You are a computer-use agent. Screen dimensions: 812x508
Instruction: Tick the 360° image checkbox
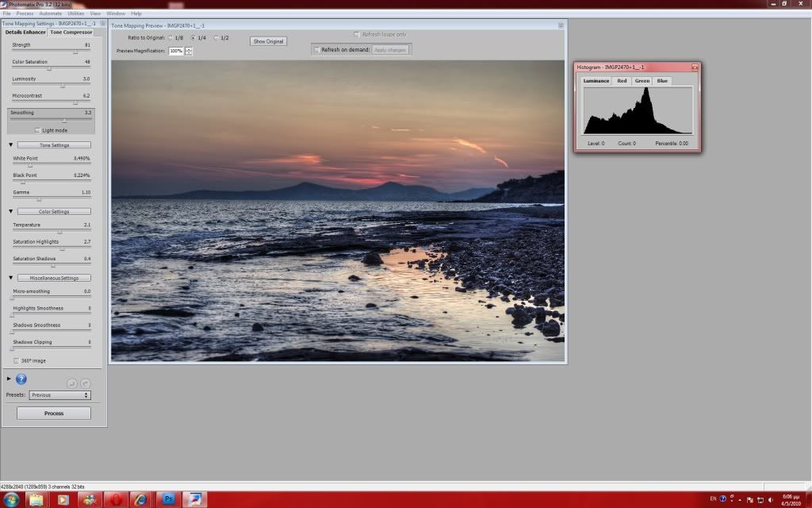[x=17, y=360]
